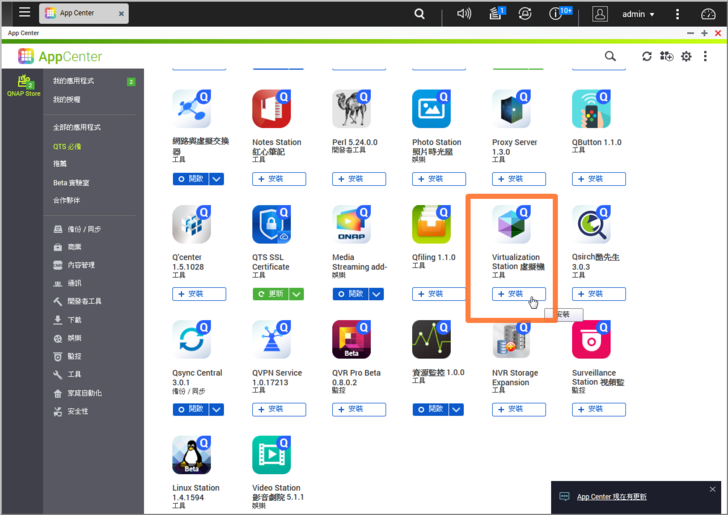Dismiss the App Center update notification

pyautogui.click(x=712, y=489)
